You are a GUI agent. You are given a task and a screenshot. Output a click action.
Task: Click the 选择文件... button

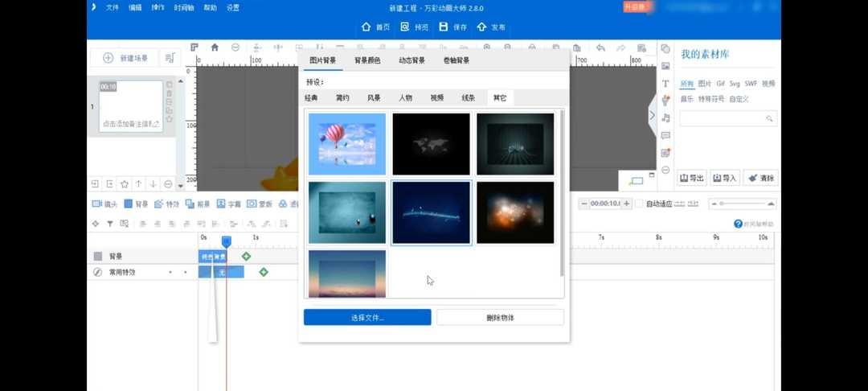coord(367,318)
